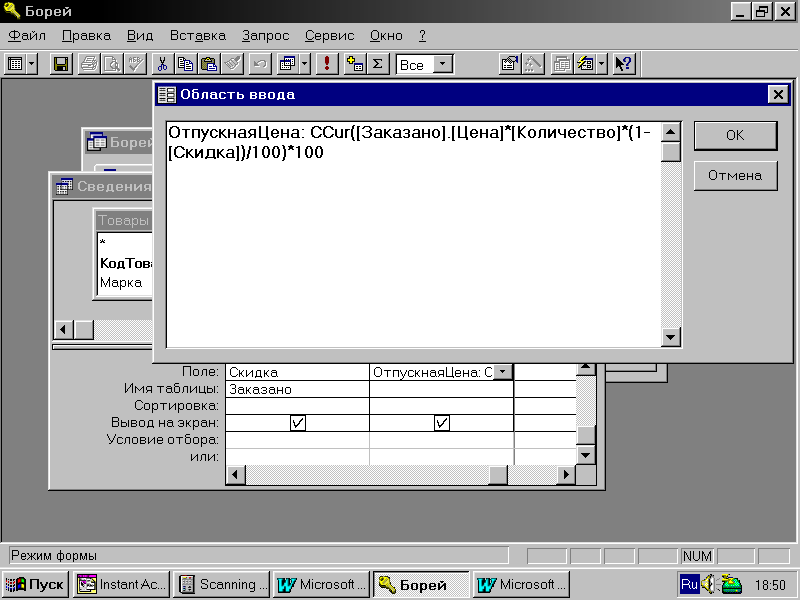Click the speaker volume tray icon
The width and height of the screenshot is (800, 600).
tap(708, 584)
